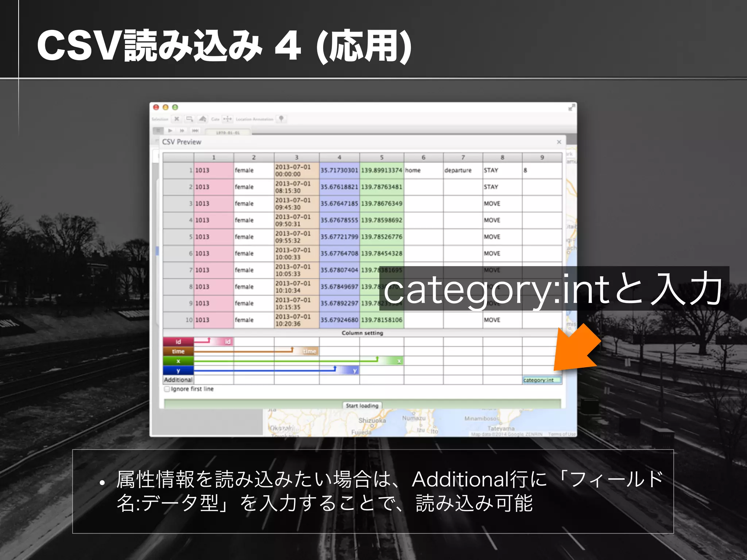This screenshot has width=747, height=560.
Task: Click the '139.78598692' cell in row 4
Action: [x=382, y=220]
